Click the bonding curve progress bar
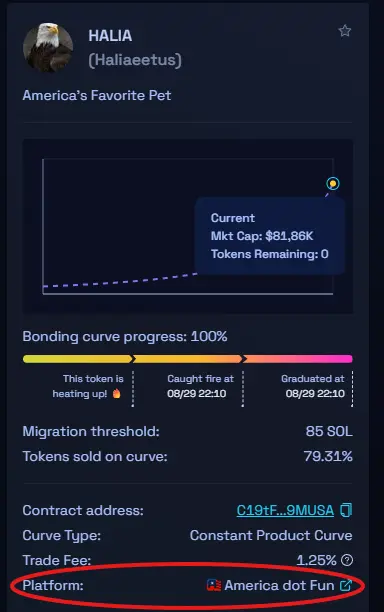The width and height of the screenshot is (384, 612). coord(188,359)
